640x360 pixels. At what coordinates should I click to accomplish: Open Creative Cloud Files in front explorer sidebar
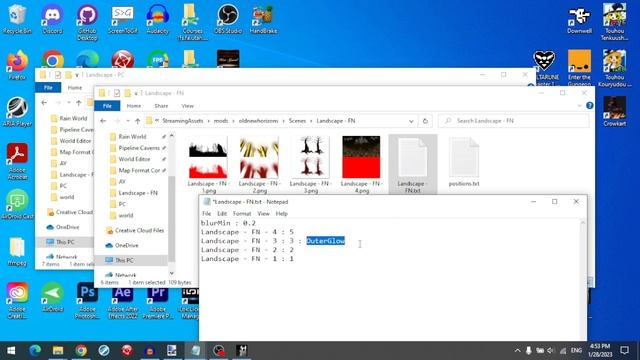135,231
